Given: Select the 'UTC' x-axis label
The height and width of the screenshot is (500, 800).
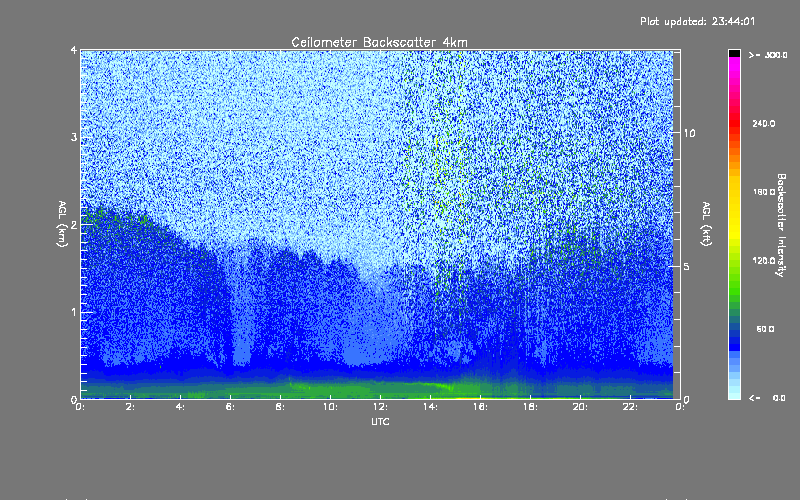Looking at the screenshot, I should [x=380, y=421].
